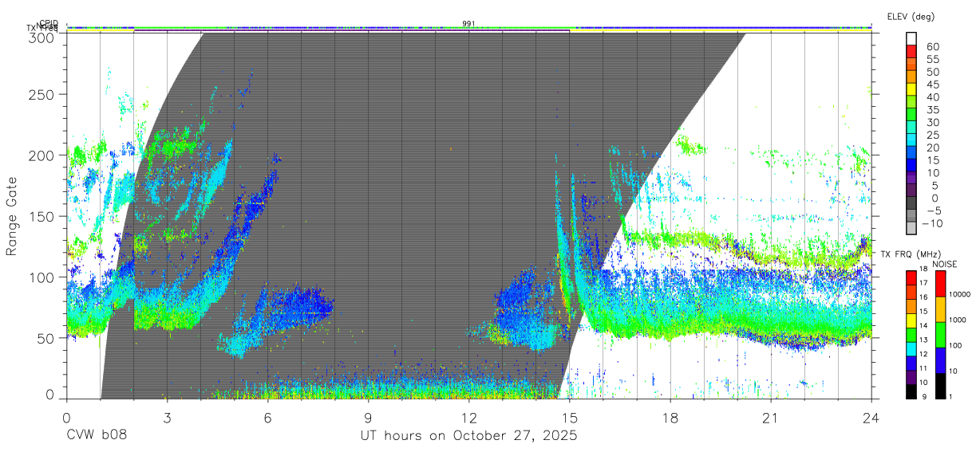Select the '45' label on the ELEV scale
980x452 pixels.
932,85
